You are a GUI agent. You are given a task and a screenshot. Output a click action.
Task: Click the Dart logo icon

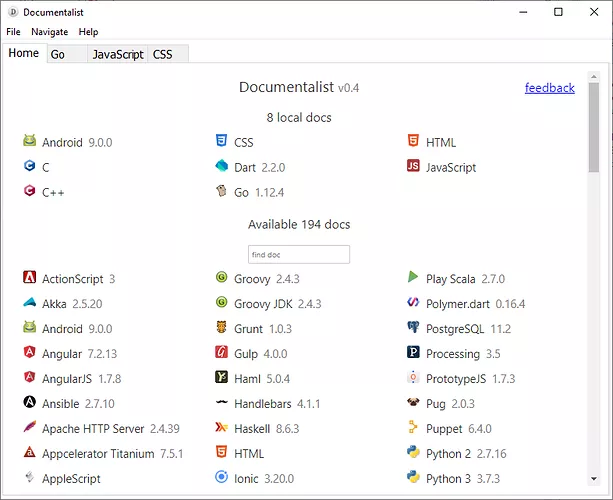(x=221, y=167)
